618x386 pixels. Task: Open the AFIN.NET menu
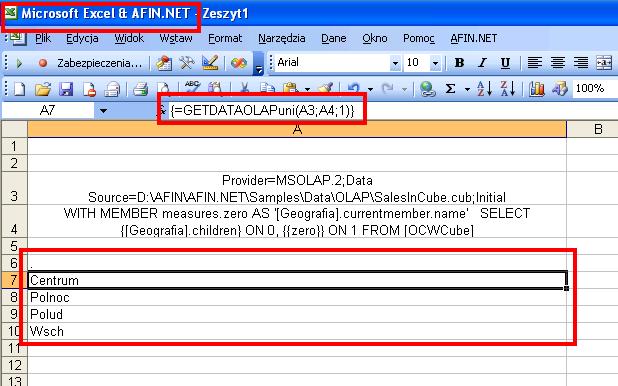point(474,38)
